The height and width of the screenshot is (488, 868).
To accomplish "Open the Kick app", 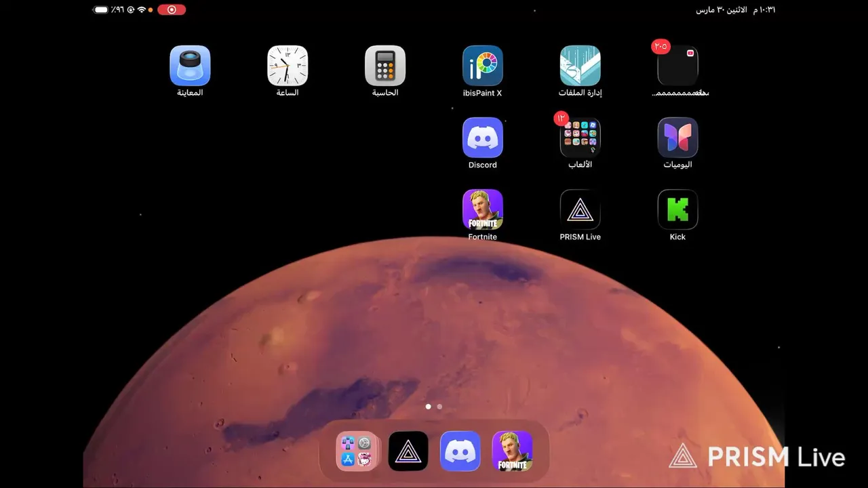I will click(x=677, y=209).
